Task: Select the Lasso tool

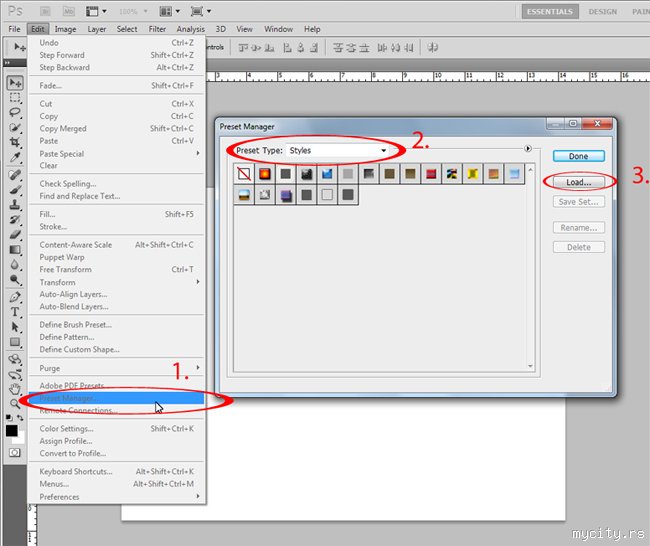Action: (15, 112)
